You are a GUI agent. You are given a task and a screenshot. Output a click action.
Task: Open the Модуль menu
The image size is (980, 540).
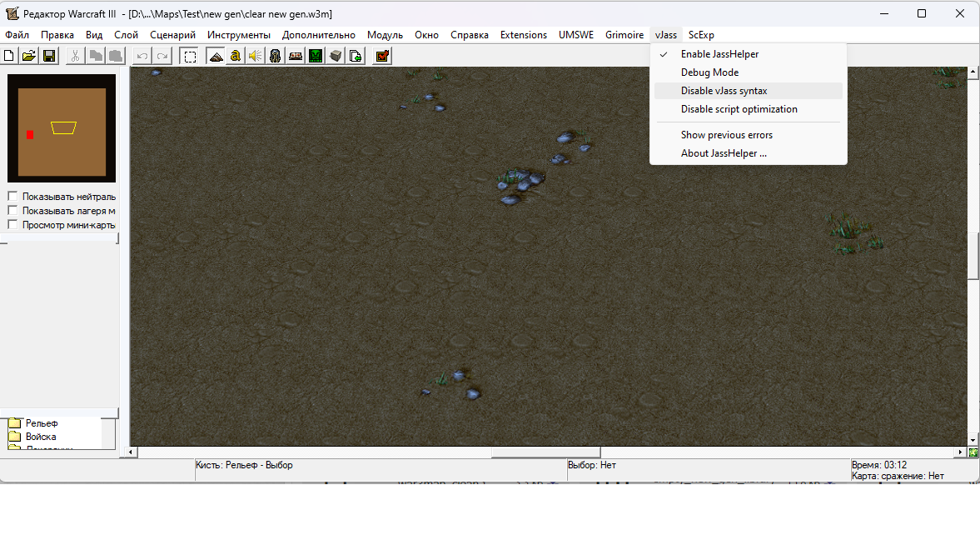(x=385, y=35)
